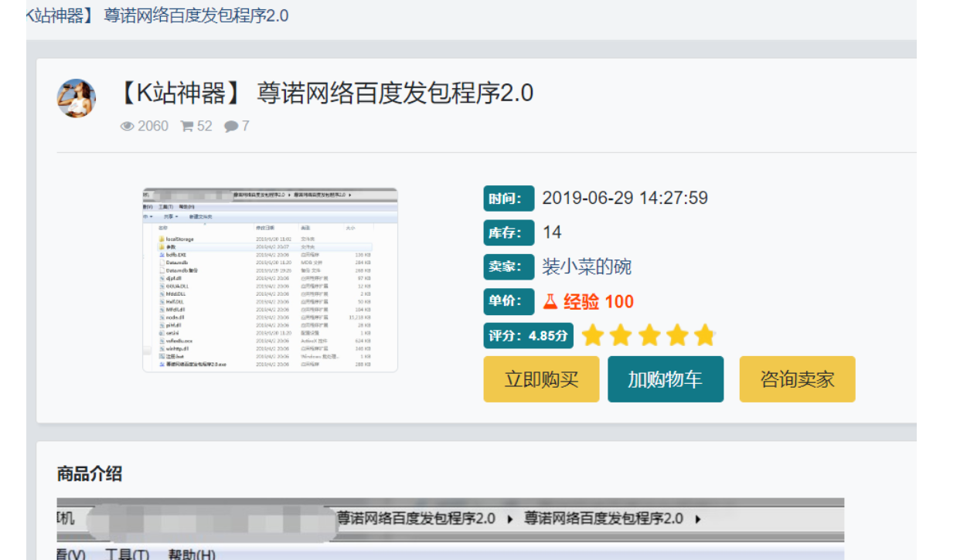Click the comment bubble icon near 7

click(x=231, y=126)
